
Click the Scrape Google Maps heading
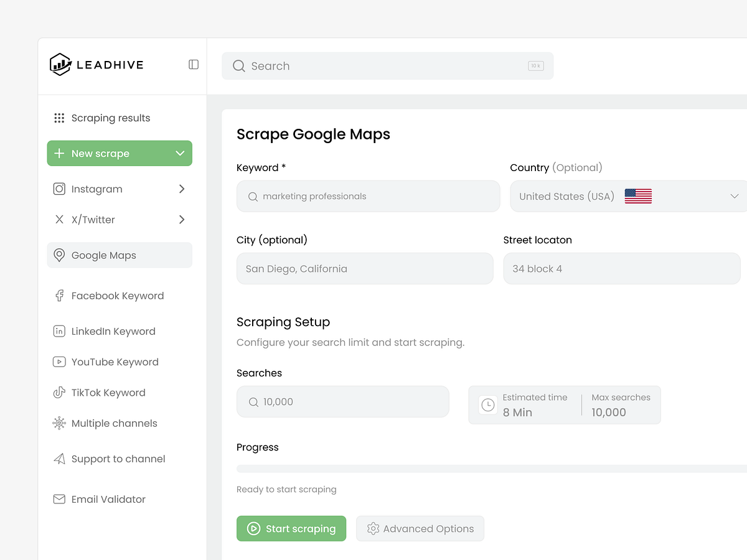313,134
